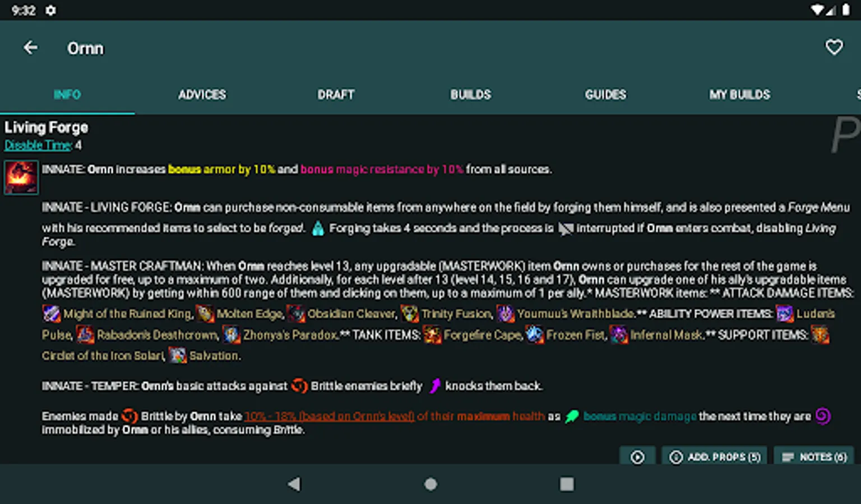Tap the Frozen Fist item icon
Viewport: 861px width, 504px height.
tap(535, 335)
